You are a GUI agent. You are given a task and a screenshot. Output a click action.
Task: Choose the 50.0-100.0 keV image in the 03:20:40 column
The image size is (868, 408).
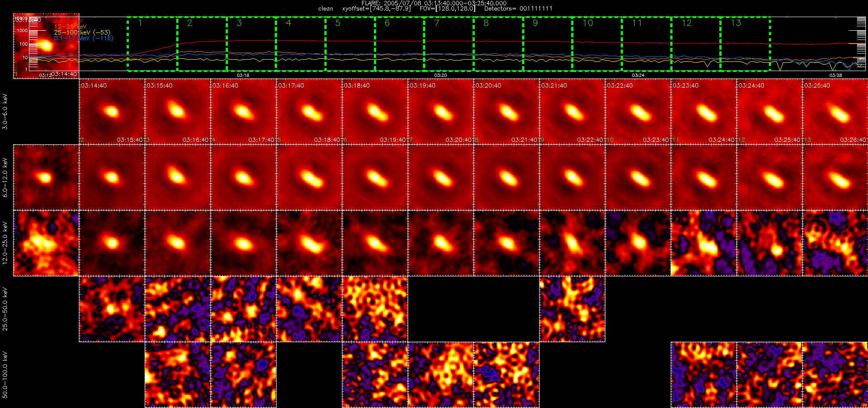tap(506, 375)
